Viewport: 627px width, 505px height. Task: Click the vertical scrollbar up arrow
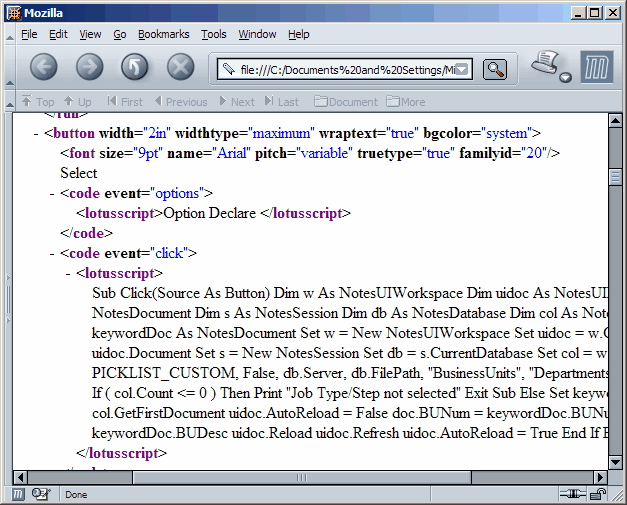tap(615, 120)
